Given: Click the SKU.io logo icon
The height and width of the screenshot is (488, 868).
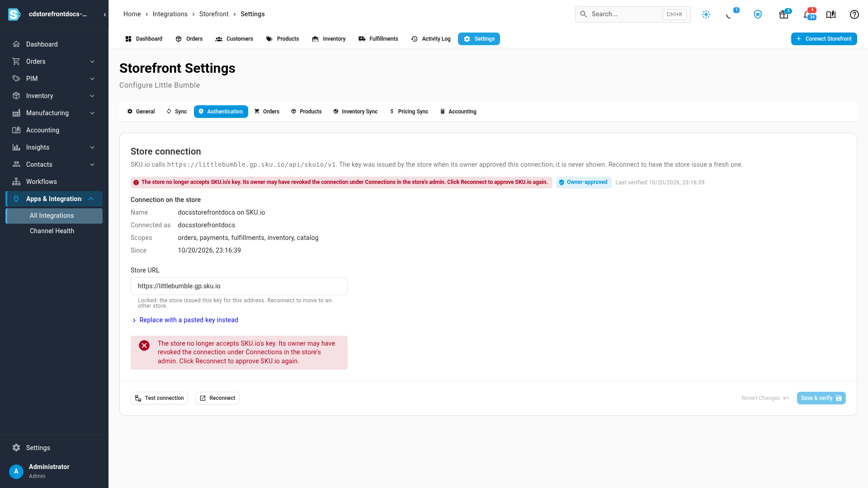Looking at the screenshot, I should [14, 14].
